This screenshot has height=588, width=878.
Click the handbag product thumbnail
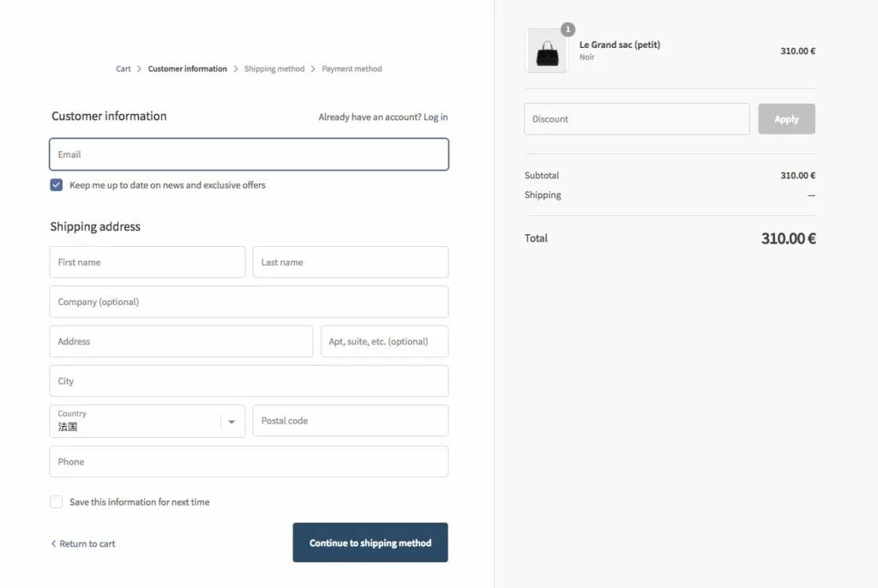pyautogui.click(x=546, y=51)
